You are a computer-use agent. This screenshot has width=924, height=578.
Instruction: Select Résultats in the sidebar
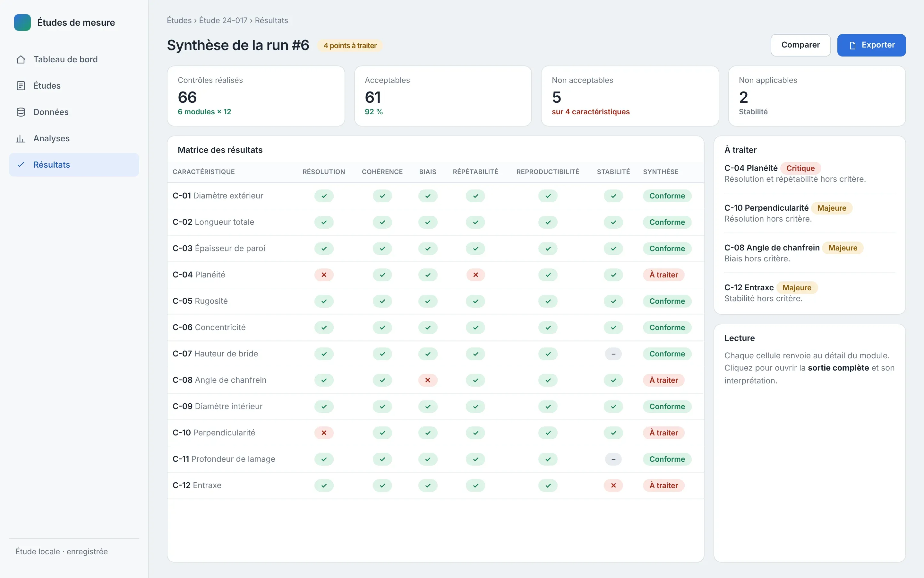[x=74, y=165]
